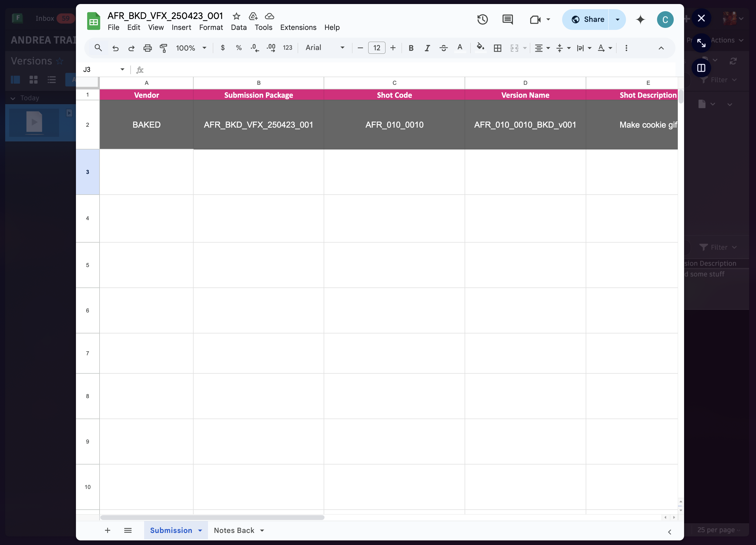Toggle strikethrough formatting
This screenshot has height=545, width=756.
pyautogui.click(x=443, y=48)
